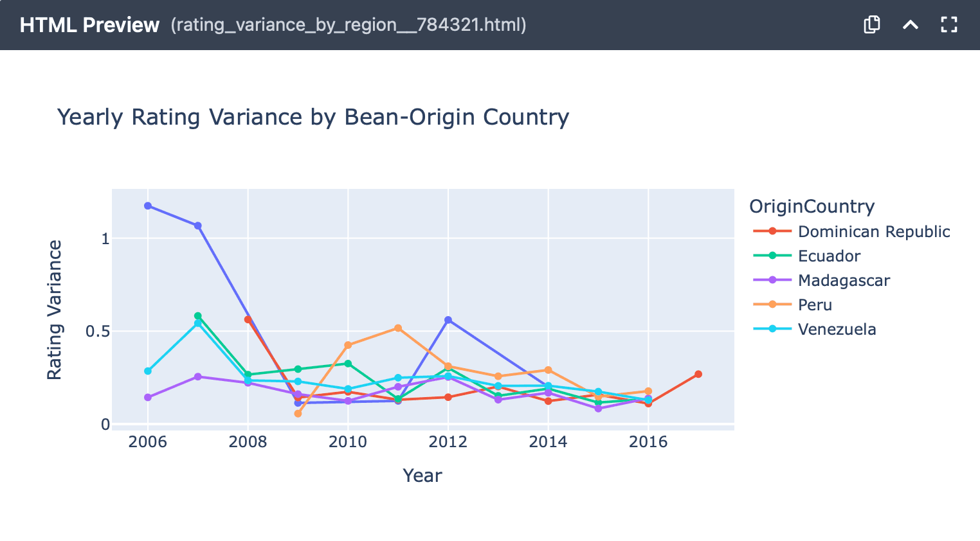The height and width of the screenshot is (541, 980).
Task: Click the Dominican Republic legend text label
Action: (x=873, y=231)
